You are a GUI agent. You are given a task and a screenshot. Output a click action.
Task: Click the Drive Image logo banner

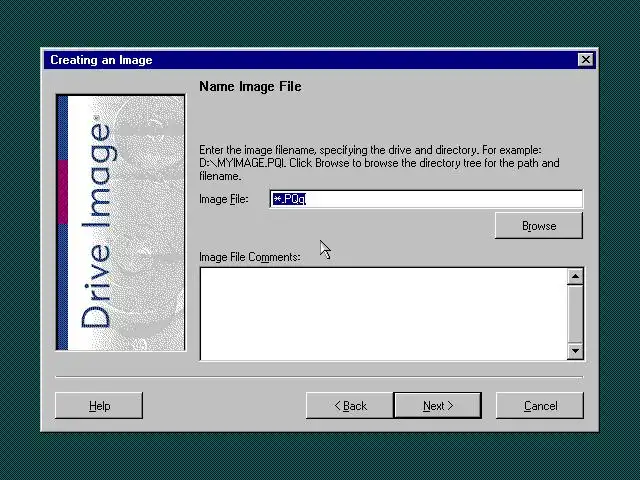point(120,222)
